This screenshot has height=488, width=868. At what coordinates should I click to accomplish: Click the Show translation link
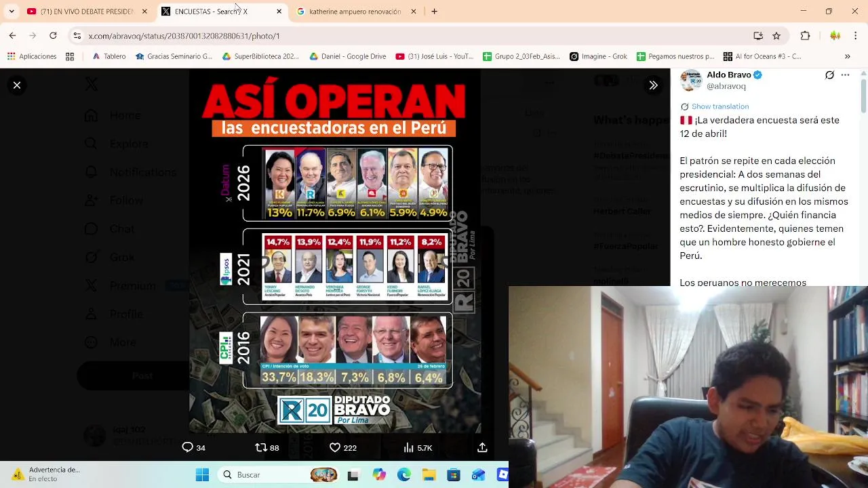pos(720,106)
